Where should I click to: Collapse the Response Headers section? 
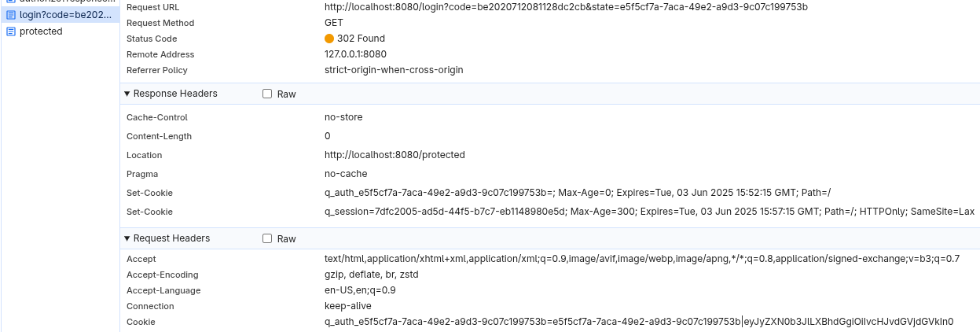click(x=127, y=94)
